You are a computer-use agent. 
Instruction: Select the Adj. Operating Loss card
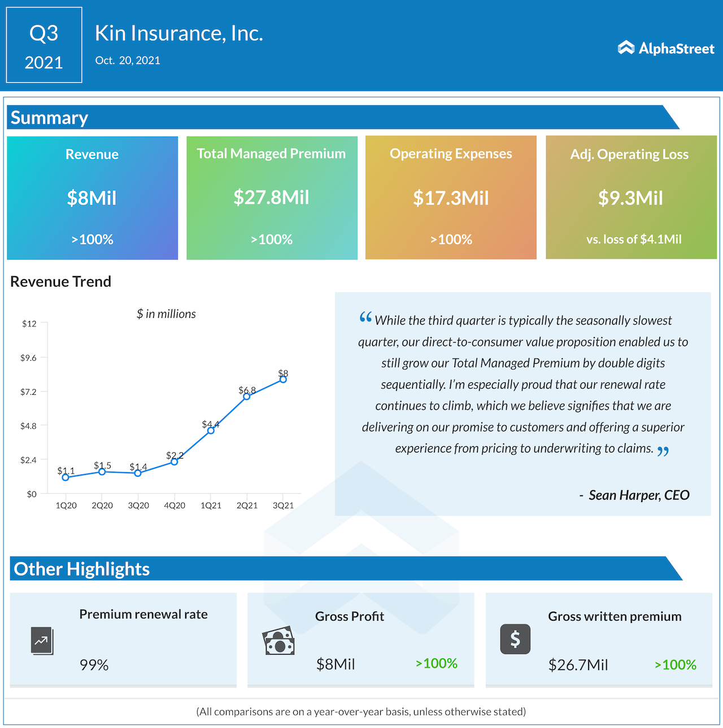[x=631, y=197]
